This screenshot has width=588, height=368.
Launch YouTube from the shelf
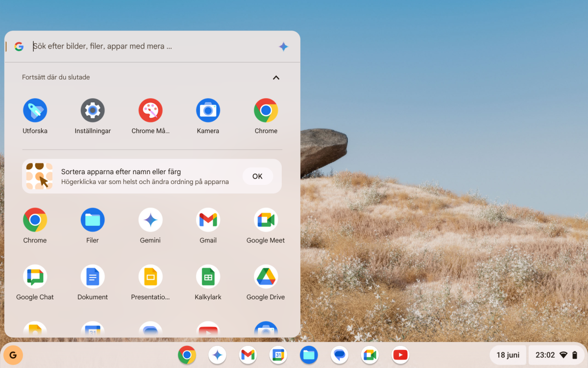(400, 355)
